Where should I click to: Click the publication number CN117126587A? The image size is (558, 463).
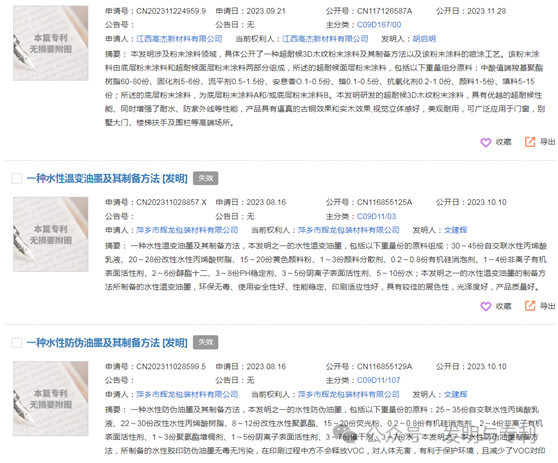[x=384, y=11]
